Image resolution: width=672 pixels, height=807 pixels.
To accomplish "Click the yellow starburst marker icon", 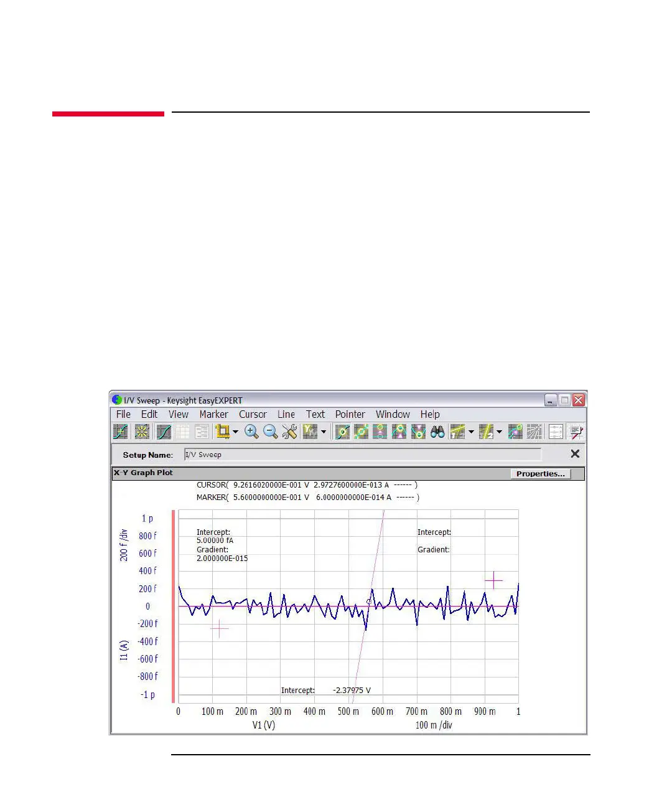I will pos(142,432).
